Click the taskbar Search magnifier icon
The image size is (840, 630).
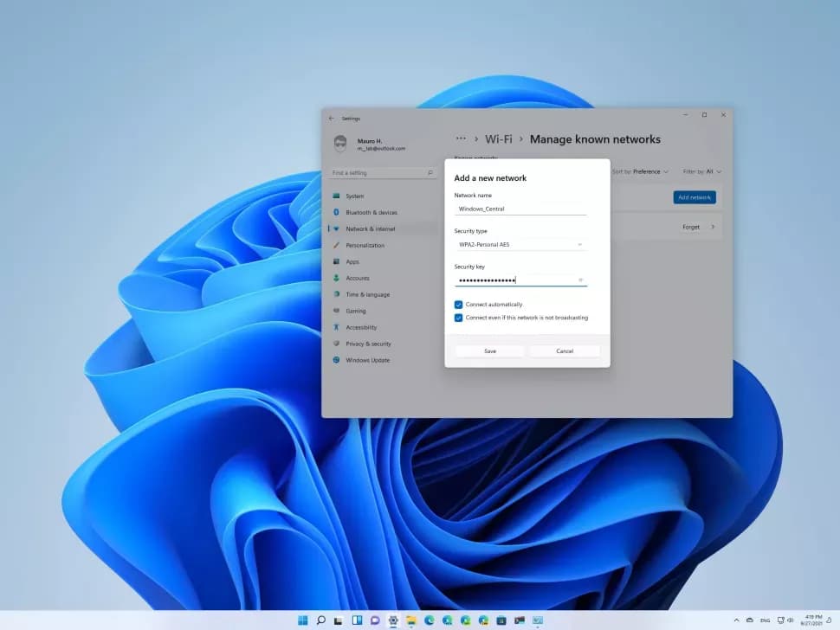320,620
